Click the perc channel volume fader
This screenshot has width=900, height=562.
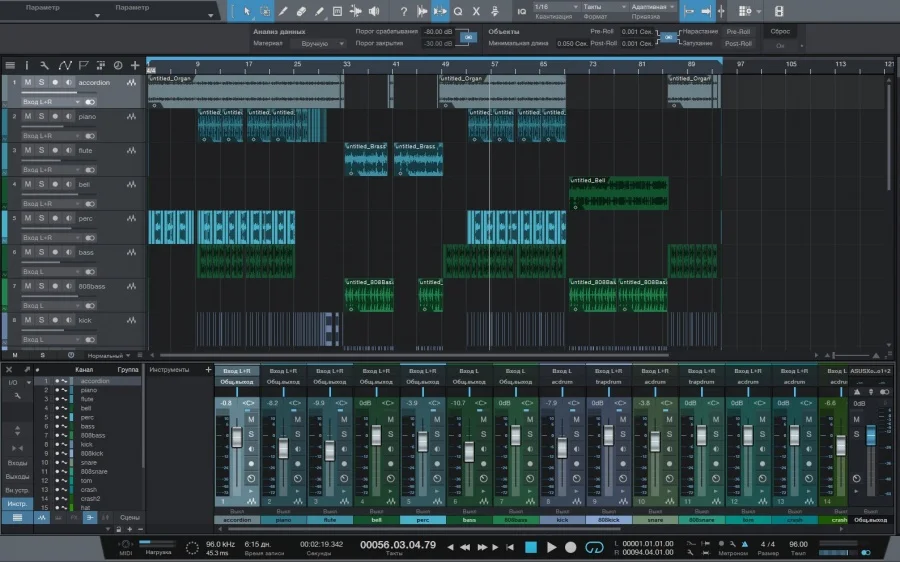(423, 440)
